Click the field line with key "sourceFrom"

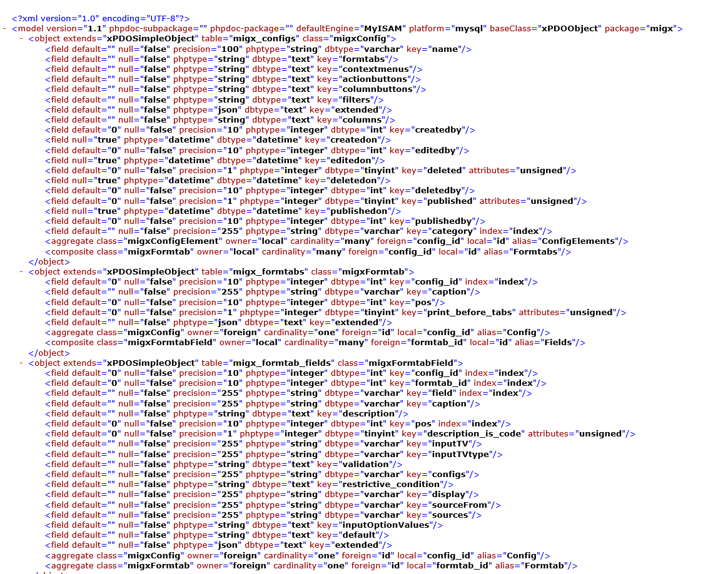click(273, 505)
